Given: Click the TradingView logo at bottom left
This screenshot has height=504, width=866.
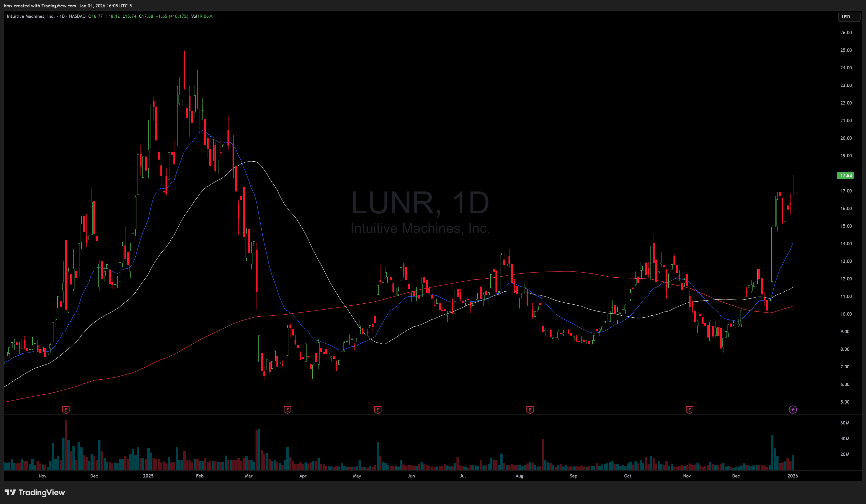Looking at the screenshot, I should [35, 492].
